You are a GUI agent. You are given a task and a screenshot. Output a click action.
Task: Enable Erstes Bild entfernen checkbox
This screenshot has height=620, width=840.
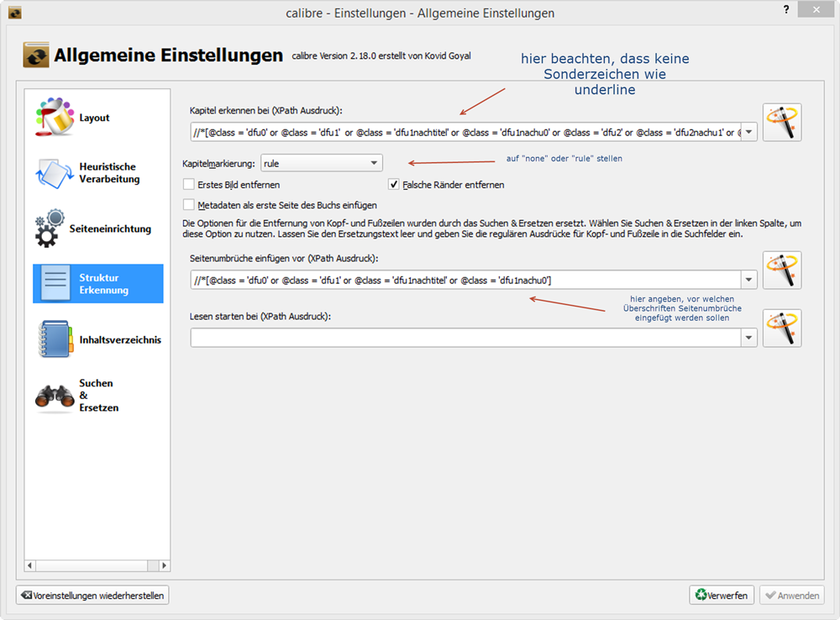189,185
